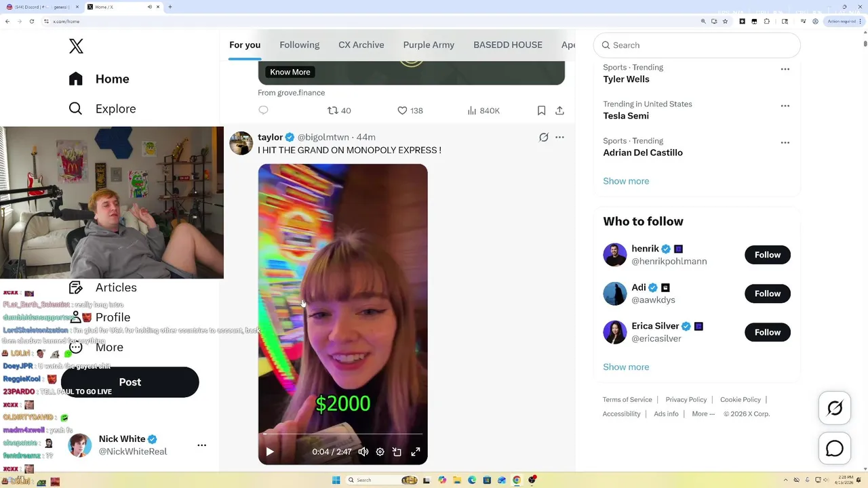Viewport: 868px width, 488px height.
Task: Open the more options on taylor's post
Action: click(559, 137)
